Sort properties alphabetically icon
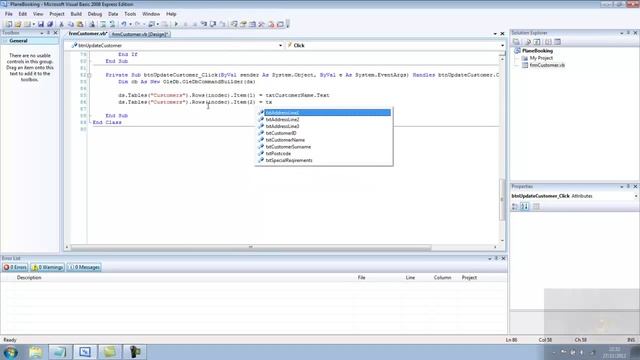This screenshot has height=360, width=640. pos(525,207)
